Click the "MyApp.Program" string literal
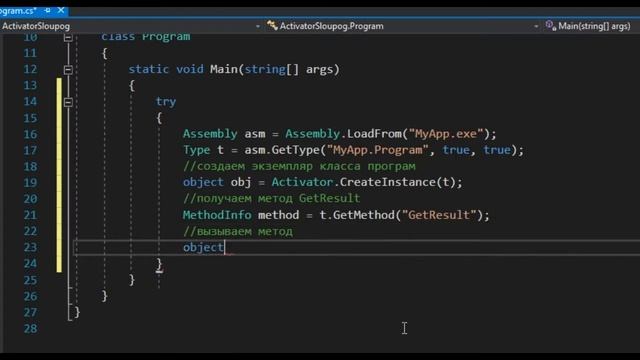The height and width of the screenshot is (360, 640). click(378, 150)
